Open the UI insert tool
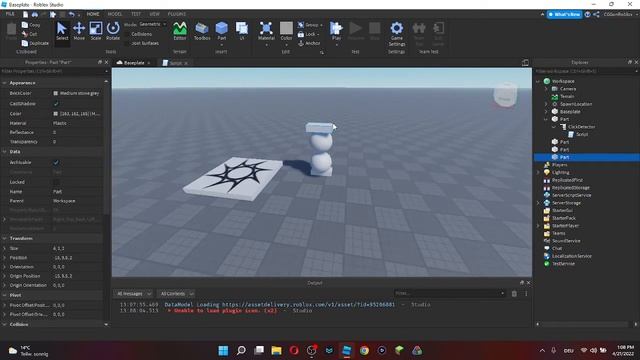 (242, 31)
